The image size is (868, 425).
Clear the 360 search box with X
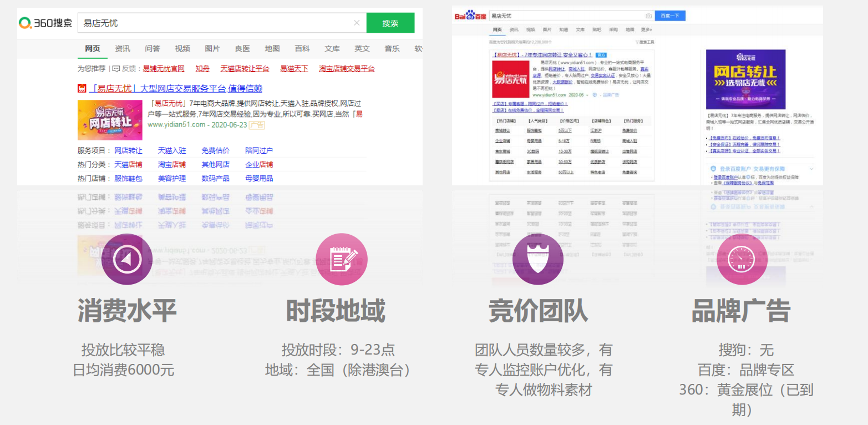coord(357,23)
